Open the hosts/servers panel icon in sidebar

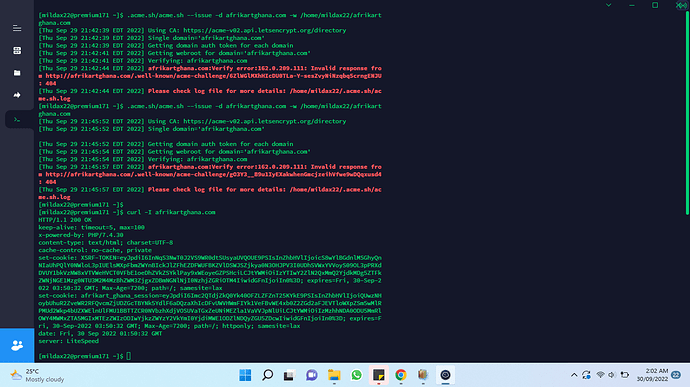(x=17, y=51)
